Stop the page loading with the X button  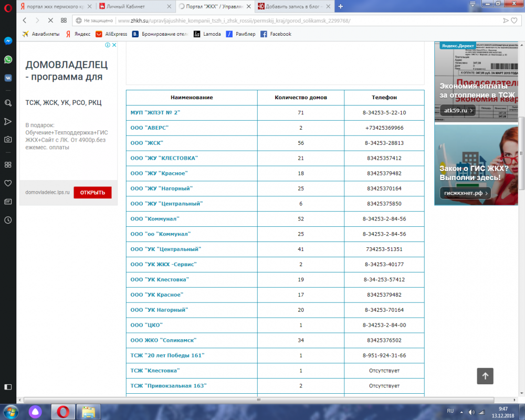pyautogui.click(x=50, y=20)
